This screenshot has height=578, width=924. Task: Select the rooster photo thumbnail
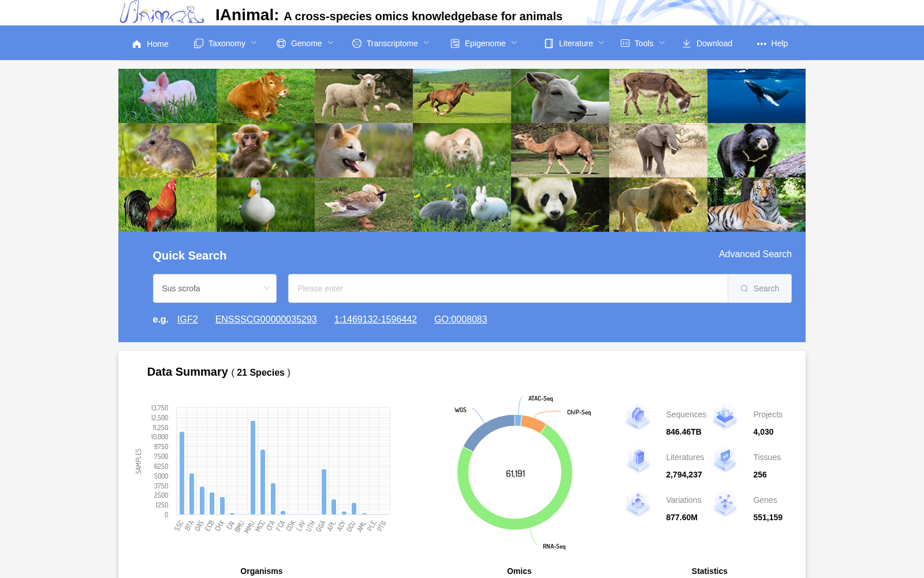point(167,205)
